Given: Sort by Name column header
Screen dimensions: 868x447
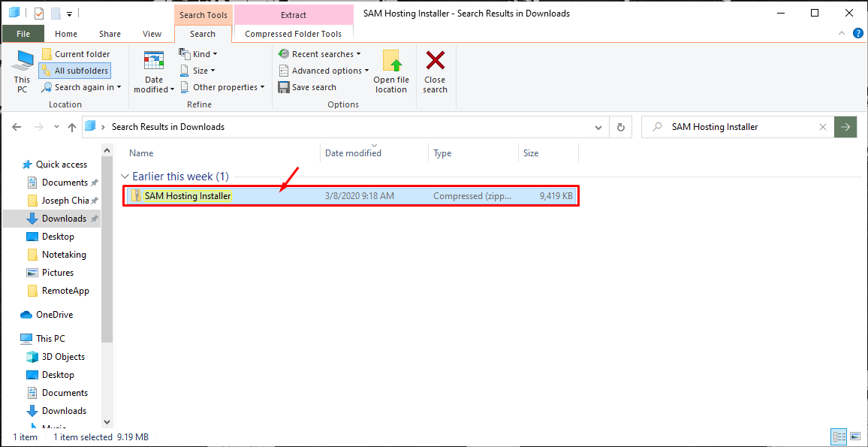Looking at the screenshot, I should point(224,153).
